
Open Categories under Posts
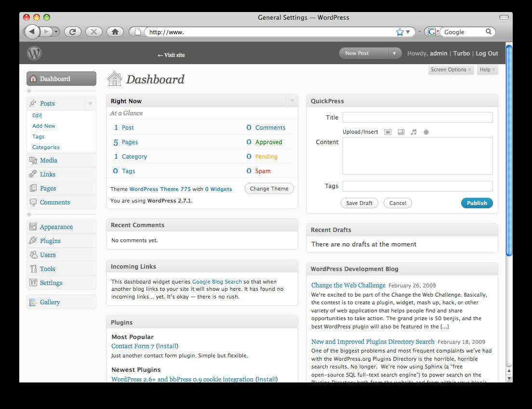pyautogui.click(x=46, y=147)
